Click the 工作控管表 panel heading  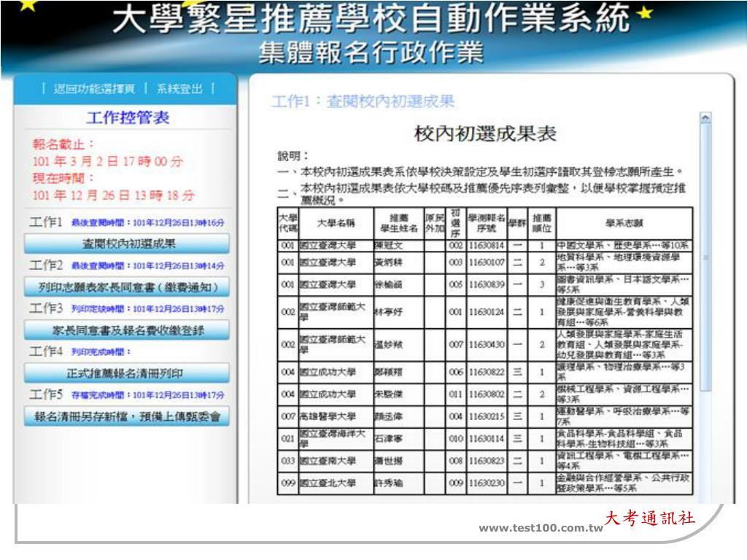point(128,117)
